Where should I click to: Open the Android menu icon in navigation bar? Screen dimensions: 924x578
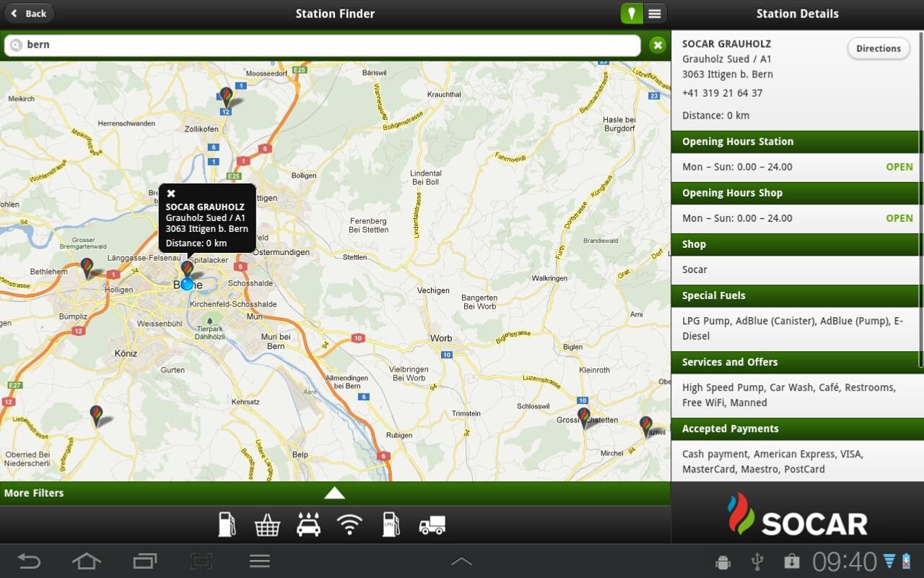click(x=259, y=561)
